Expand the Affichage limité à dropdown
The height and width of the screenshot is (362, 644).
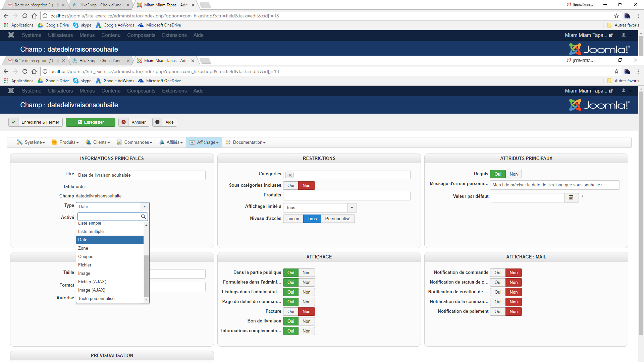[352, 207]
